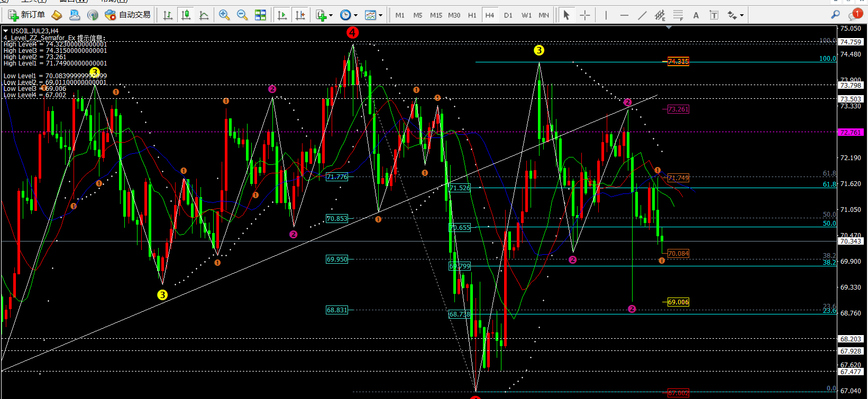Open the virtual hosting cloud icon
868x399 pixels.
75,15
